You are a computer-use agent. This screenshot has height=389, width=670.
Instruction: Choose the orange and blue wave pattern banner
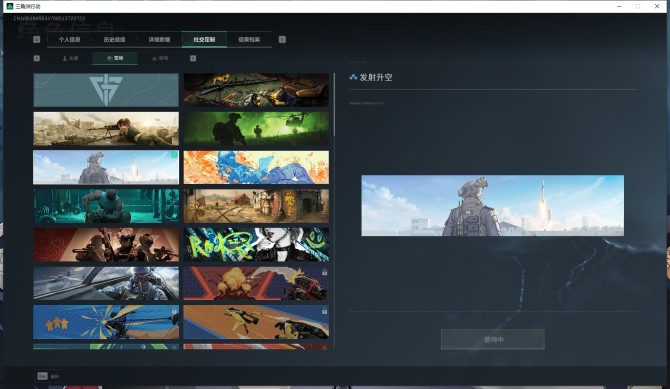tap(256, 167)
